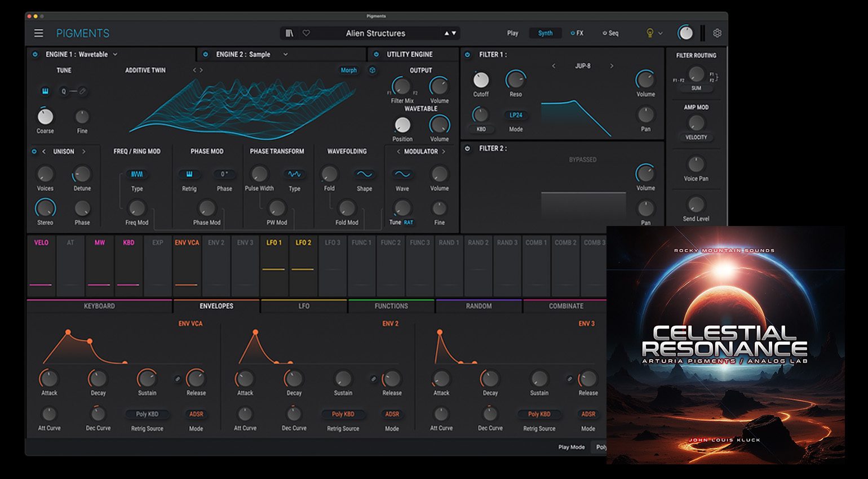Toggle FX section power indicator
The width and height of the screenshot is (868, 479).
click(x=573, y=33)
